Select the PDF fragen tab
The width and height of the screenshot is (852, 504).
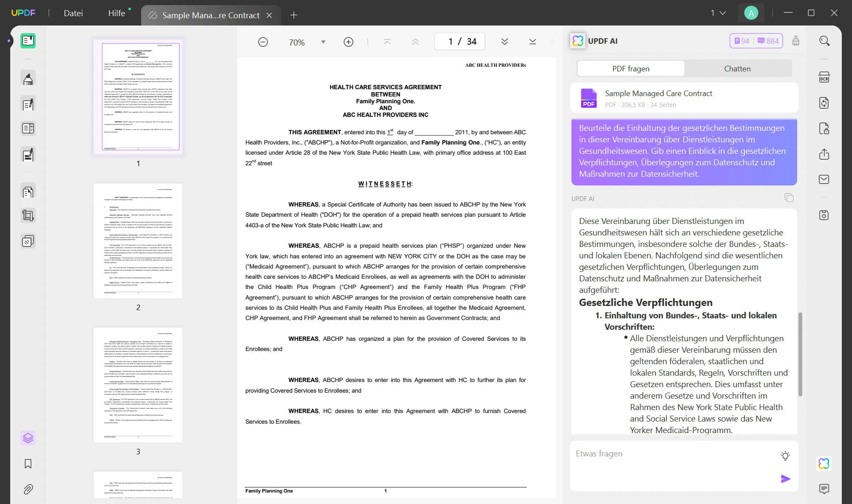[x=630, y=68]
